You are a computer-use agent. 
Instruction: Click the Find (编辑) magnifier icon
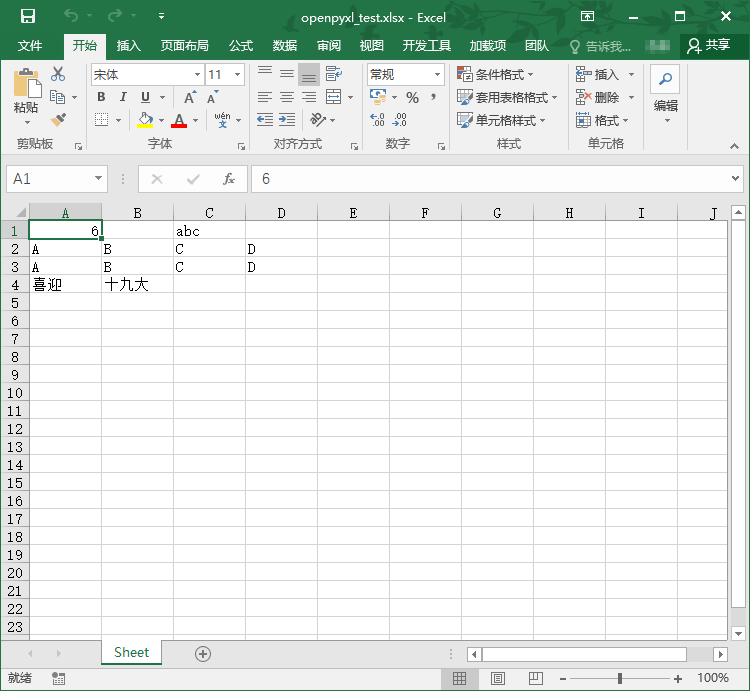(665, 79)
